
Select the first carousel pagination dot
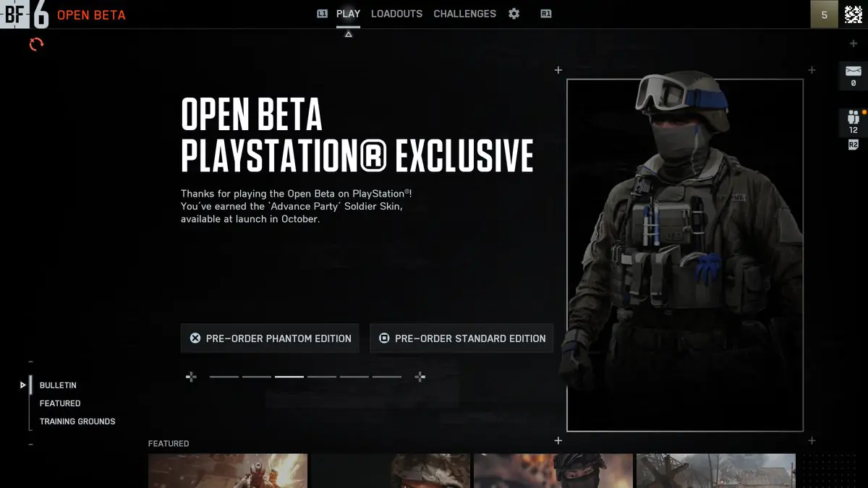point(224,377)
